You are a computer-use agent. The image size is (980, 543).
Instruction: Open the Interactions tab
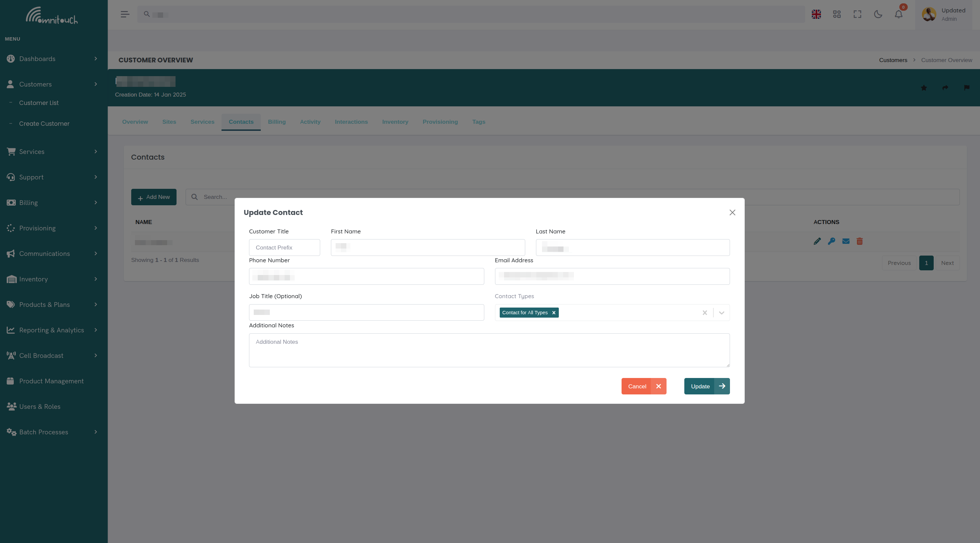[351, 122]
